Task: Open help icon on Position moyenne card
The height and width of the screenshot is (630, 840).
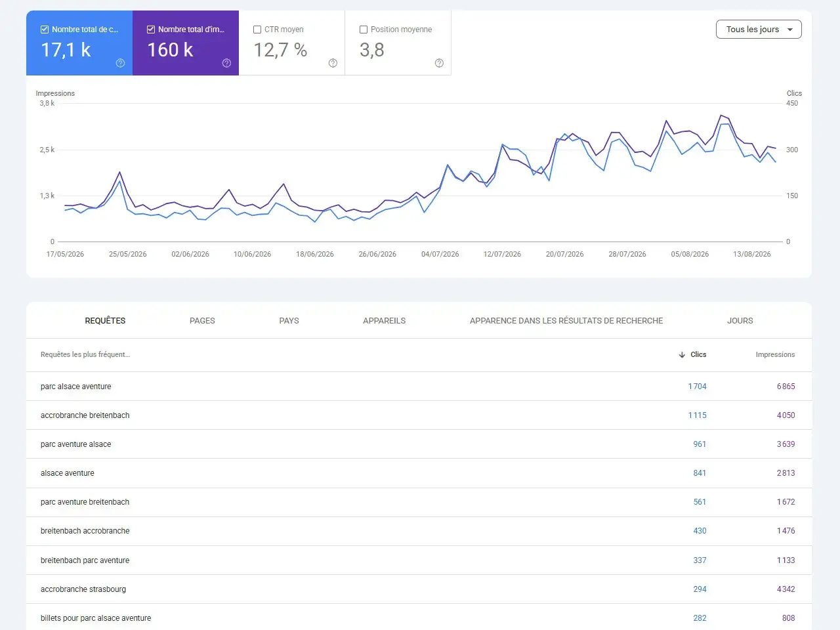Action: (439, 63)
